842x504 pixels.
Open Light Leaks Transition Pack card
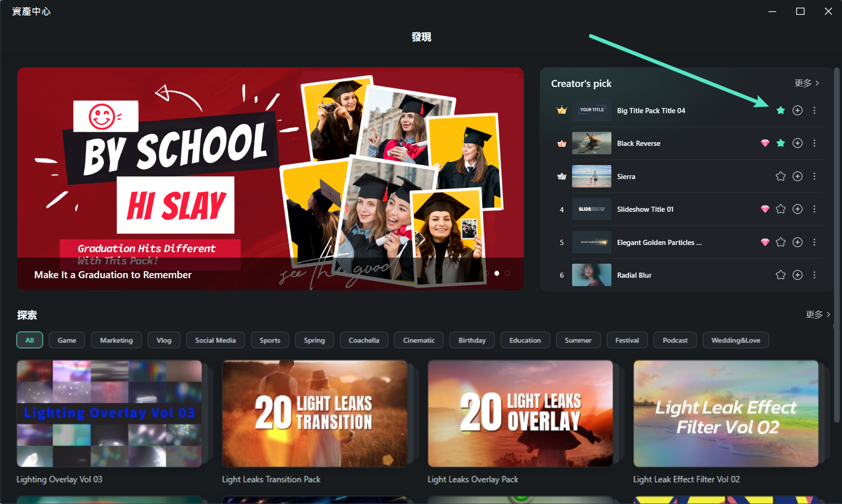click(315, 413)
